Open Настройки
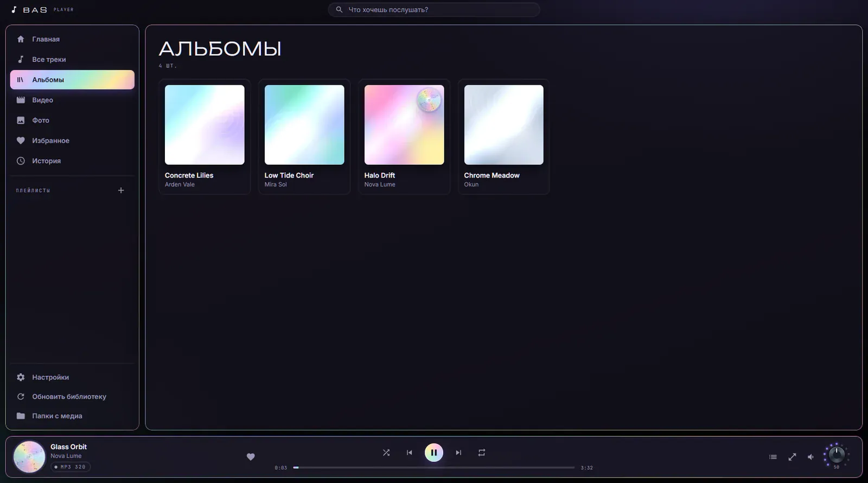The width and height of the screenshot is (868, 483). click(72, 377)
